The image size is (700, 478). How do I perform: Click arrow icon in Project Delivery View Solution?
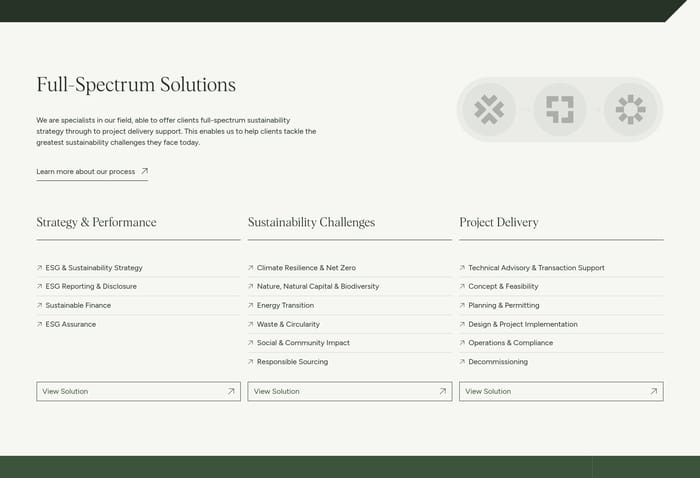tap(654, 391)
